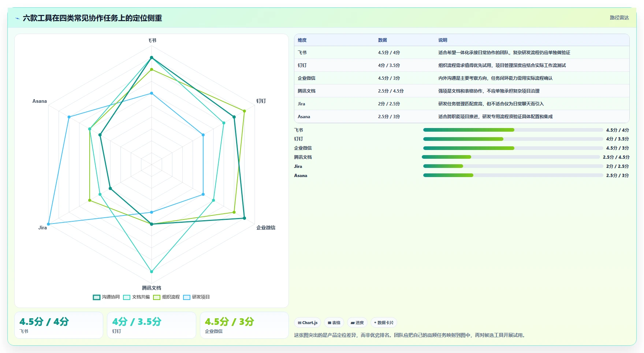The image size is (644, 353).
Task: Click the 腾讯文档 axis label on the radar
Action: [152, 288]
